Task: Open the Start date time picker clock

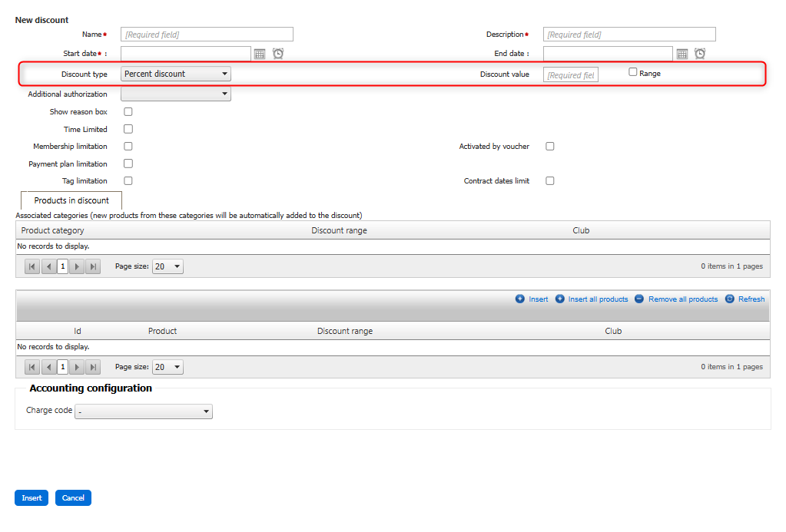Action: click(x=278, y=54)
